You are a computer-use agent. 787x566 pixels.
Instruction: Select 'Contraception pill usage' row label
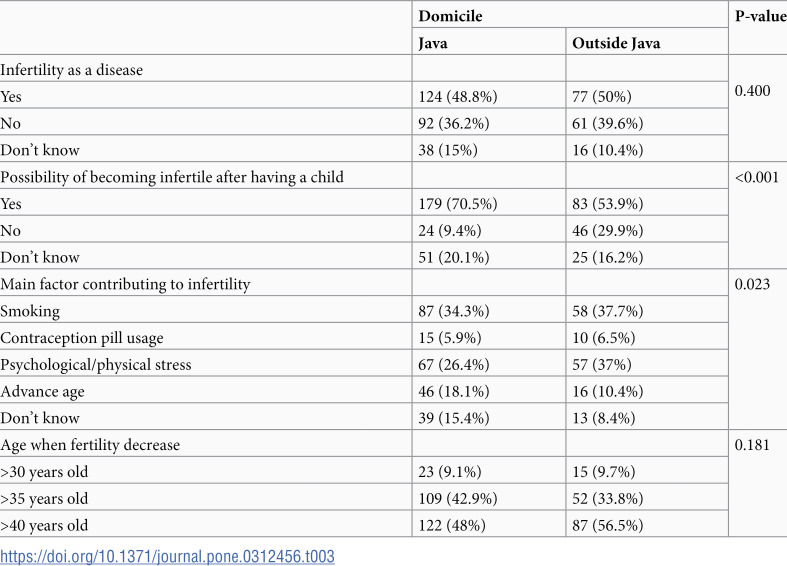(x=82, y=338)
